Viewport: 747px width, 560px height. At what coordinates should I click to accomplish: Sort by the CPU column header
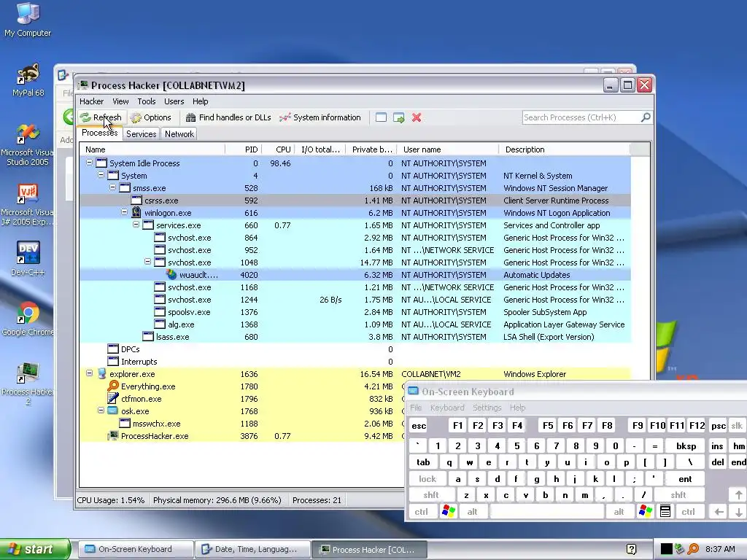[278, 149]
